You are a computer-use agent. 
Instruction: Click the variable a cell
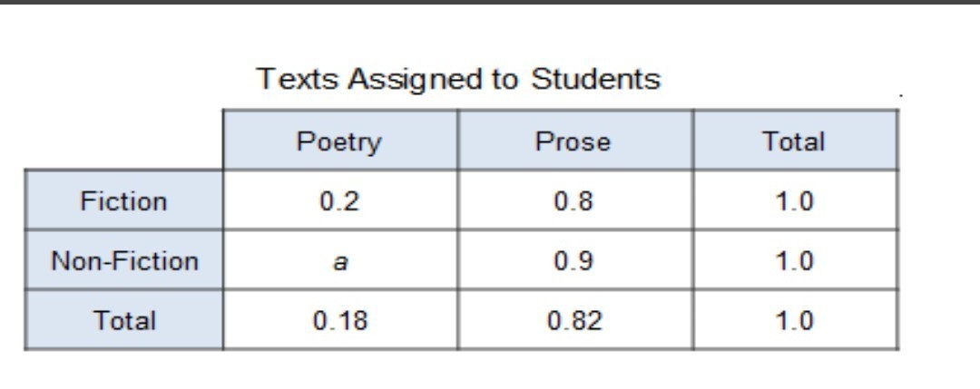pos(339,259)
